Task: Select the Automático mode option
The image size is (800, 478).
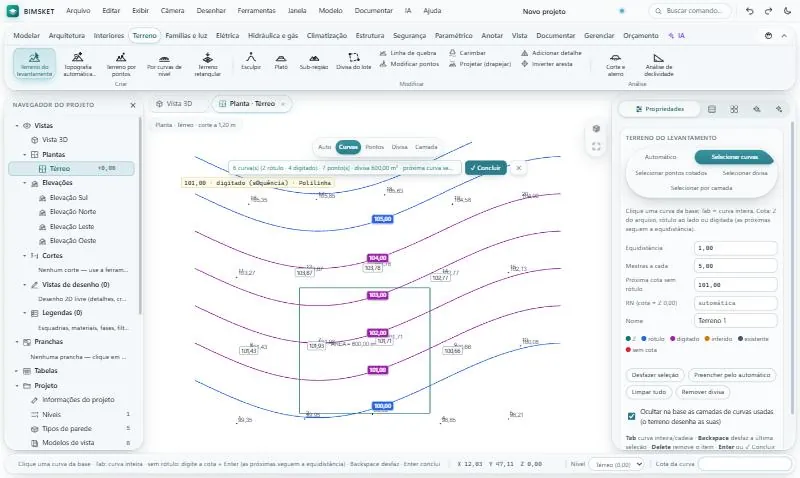Action: (660, 157)
